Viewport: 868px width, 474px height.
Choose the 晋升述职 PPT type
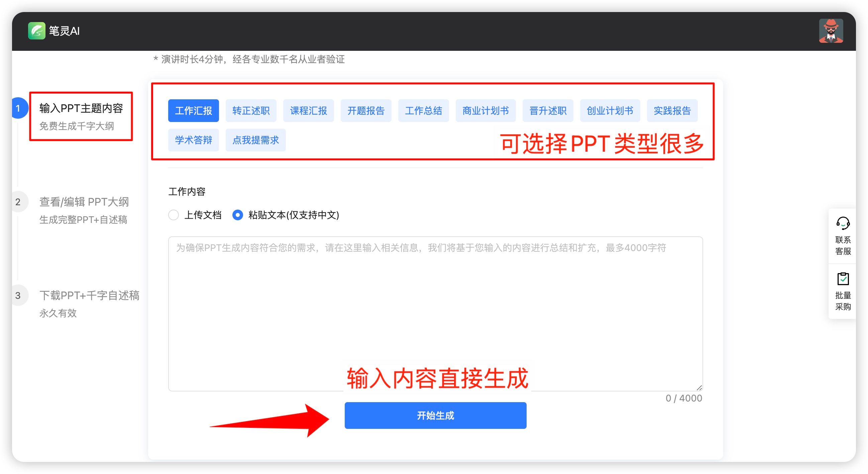click(548, 111)
